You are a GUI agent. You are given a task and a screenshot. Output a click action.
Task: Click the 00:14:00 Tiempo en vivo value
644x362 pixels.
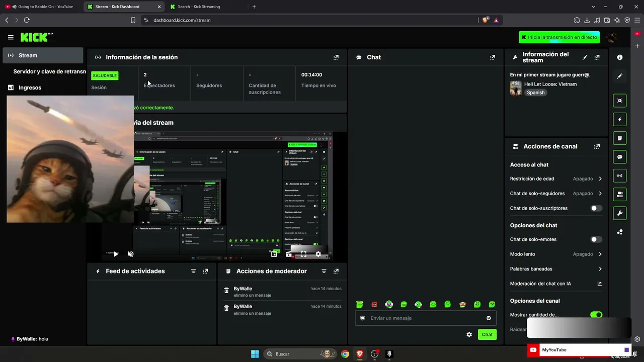click(311, 75)
